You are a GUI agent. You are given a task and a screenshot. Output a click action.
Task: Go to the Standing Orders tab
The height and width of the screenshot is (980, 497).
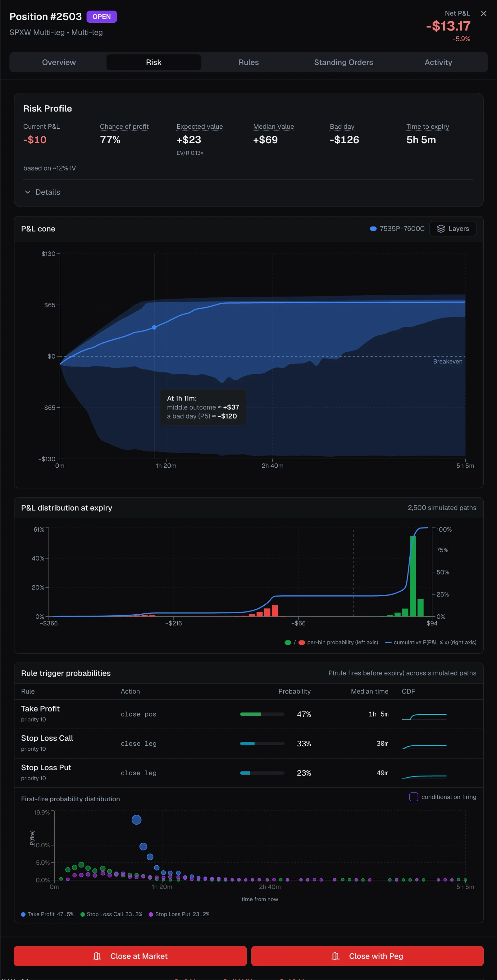pos(343,62)
